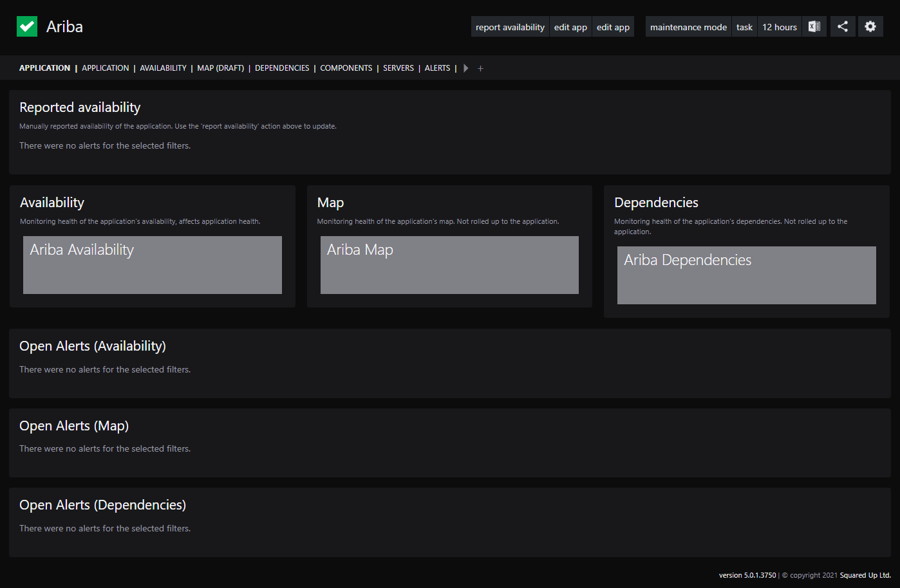Open the Squared Up Ltd. link
Image resolution: width=900 pixels, height=588 pixels.
[x=865, y=574]
